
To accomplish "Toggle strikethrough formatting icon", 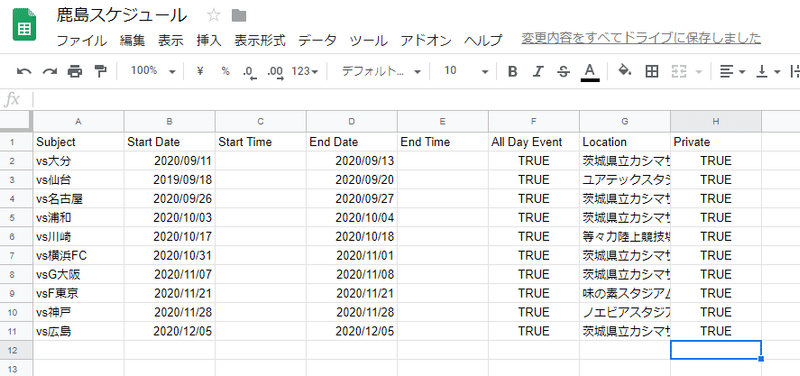I will pos(563,72).
